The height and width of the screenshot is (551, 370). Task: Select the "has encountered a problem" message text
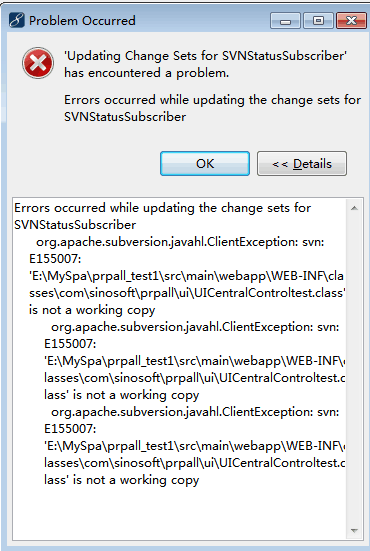(x=147, y=73)
